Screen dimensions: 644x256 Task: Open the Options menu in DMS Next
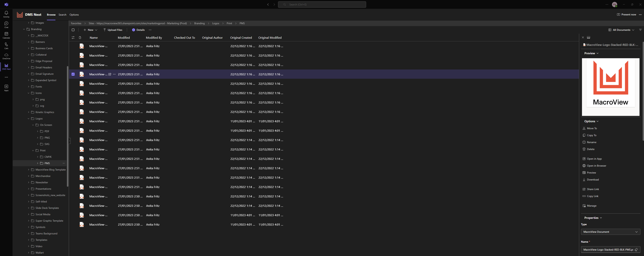pos(74,14)
